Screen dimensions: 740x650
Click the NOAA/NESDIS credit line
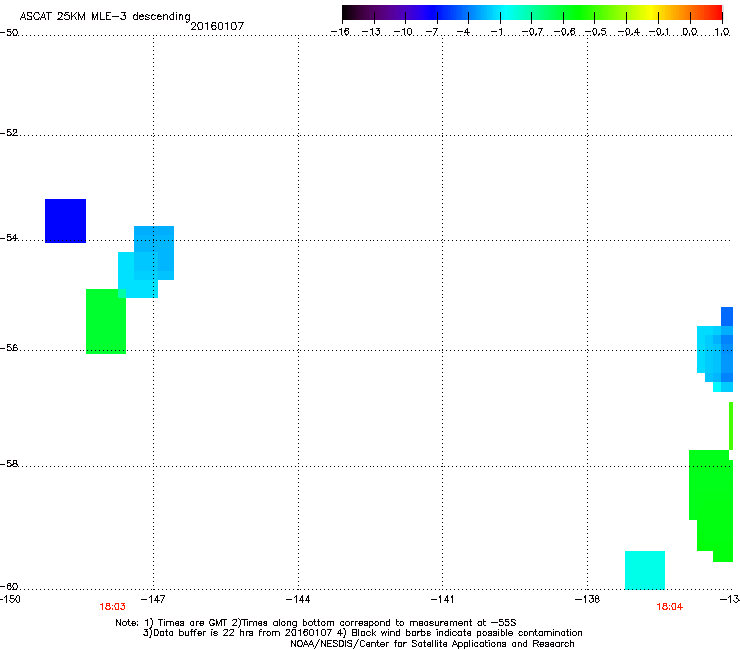click(x=432, y=644)
